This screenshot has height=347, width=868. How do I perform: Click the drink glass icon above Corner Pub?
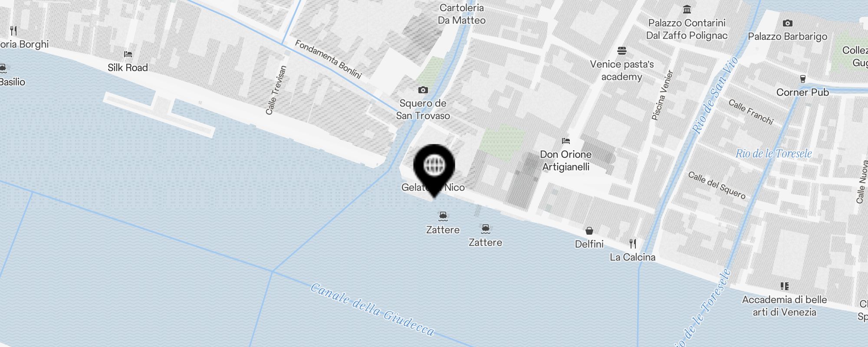[802, 79]
